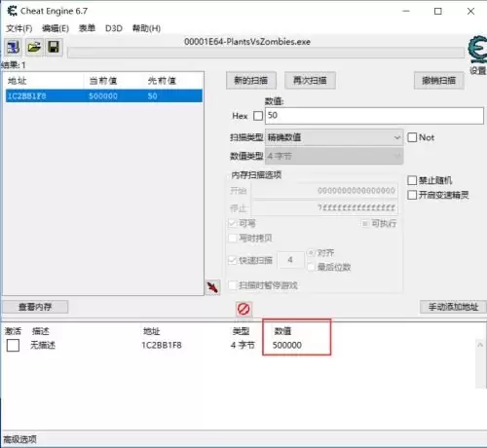Tick the 激活 checkbox for address 1C2BB1F8
Image resolution: width=487 pixels, height=448 pixels.
[x=13, y=345]
